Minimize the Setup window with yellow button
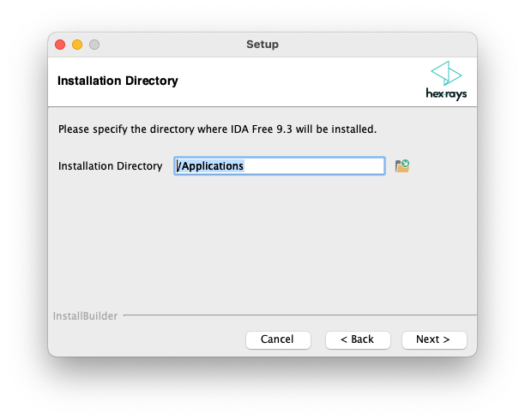The height and width of the screenshot is (420, 525). [77, 45]
